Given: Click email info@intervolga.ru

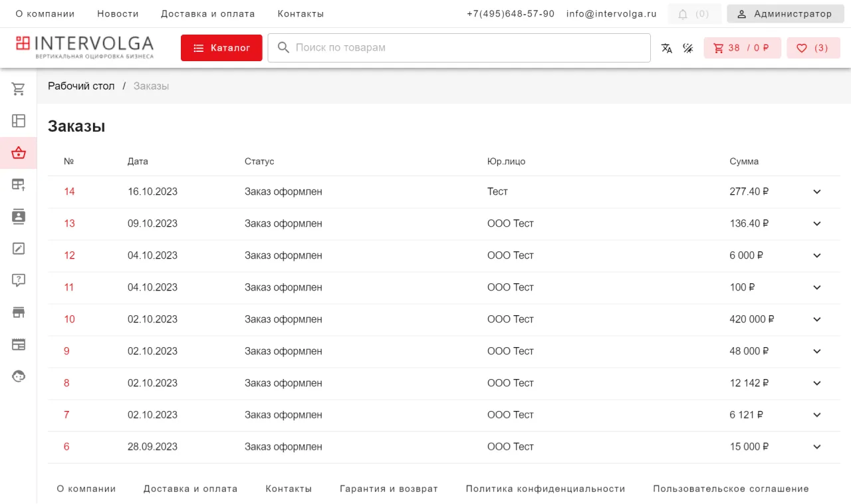Looking at the screenshot, I should [612, 14].
